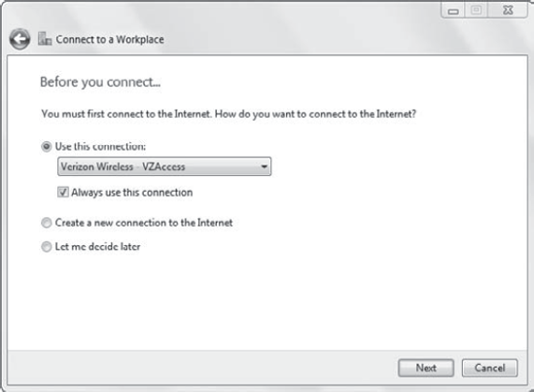
Task: Uncheck the Always use this connection checkbox
Action: [x=63, y=192]
